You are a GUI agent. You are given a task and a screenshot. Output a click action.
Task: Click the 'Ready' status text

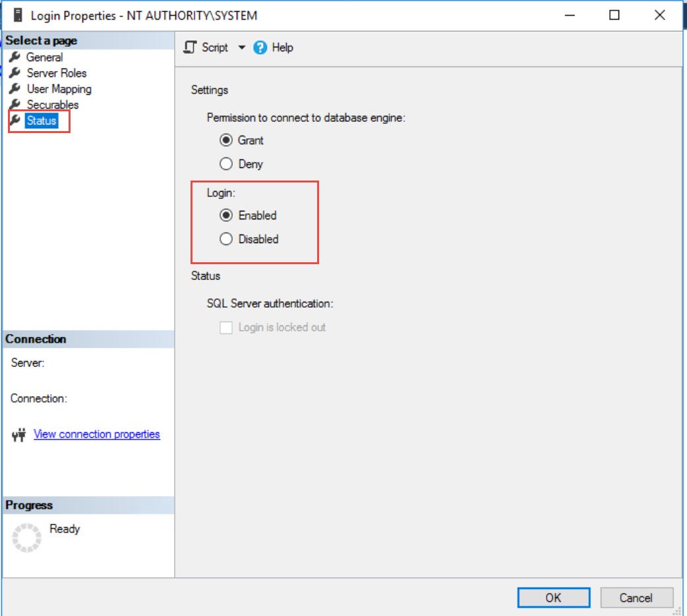pos(65,529)
